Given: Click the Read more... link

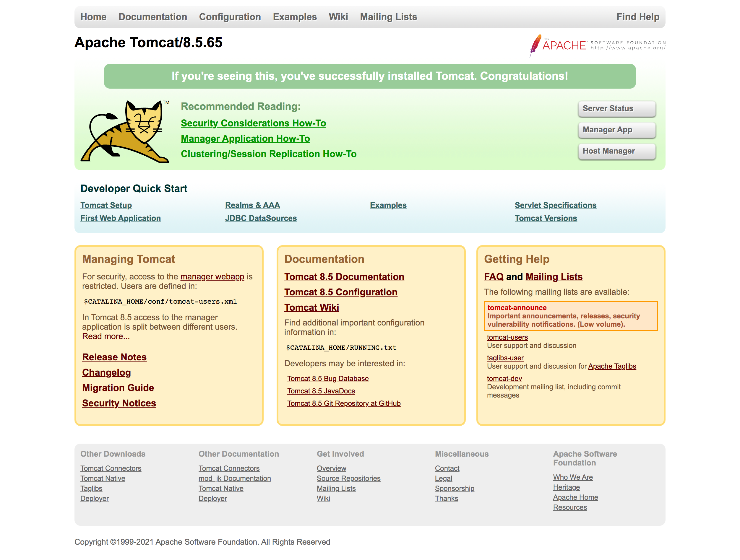Looking at the screenshot, I should [106, 336].
